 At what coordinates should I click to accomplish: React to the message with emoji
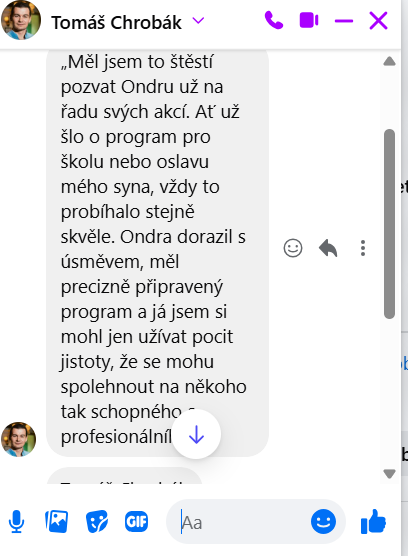(293, 248)
